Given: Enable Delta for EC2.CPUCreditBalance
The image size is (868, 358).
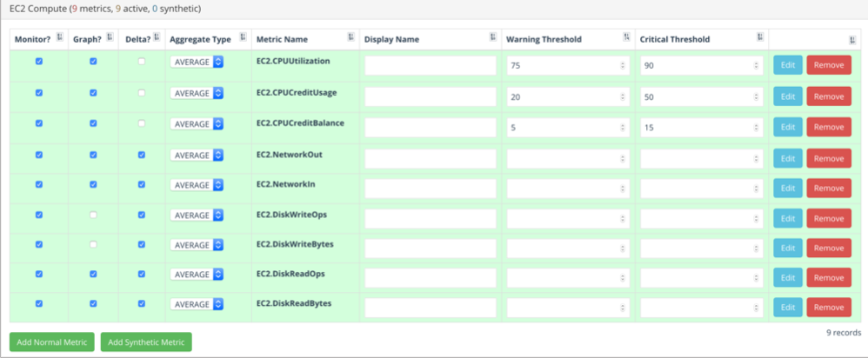Looking at the screenshot, I should (x=142, y=123).
